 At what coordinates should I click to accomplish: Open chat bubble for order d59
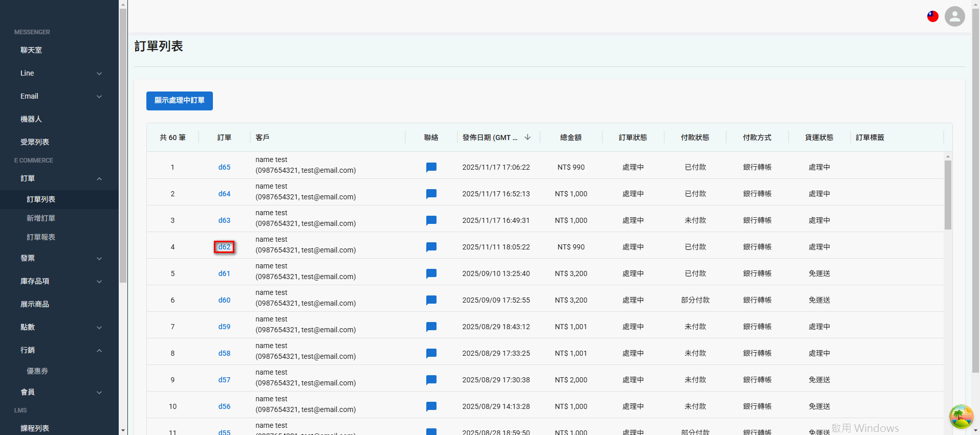click(x=431, y=327)
